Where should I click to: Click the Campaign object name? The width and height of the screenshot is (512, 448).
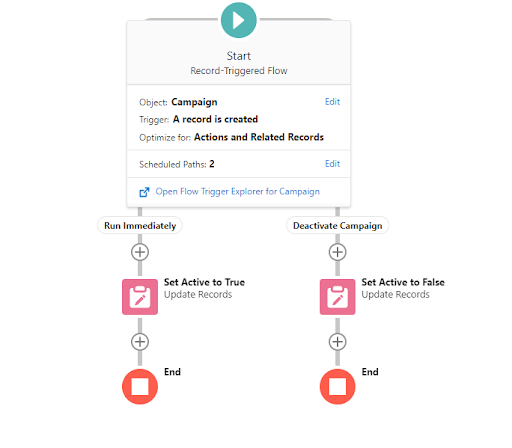[194, 102]
